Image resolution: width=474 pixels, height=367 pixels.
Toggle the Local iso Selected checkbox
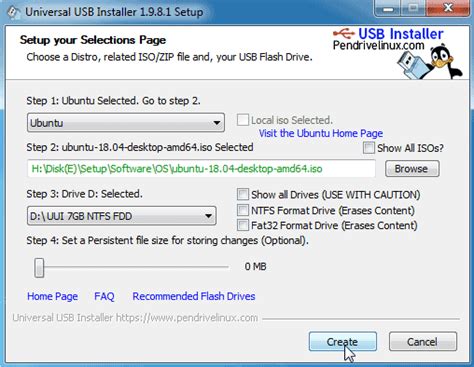[x=243, y=120]
